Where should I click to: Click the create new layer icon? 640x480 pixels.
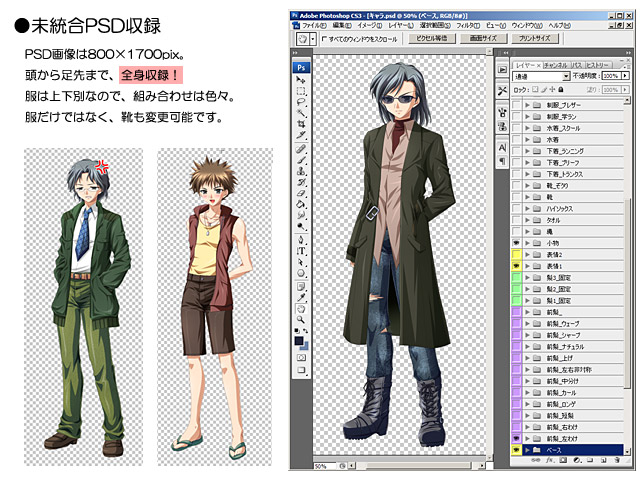tap(603, 460)
